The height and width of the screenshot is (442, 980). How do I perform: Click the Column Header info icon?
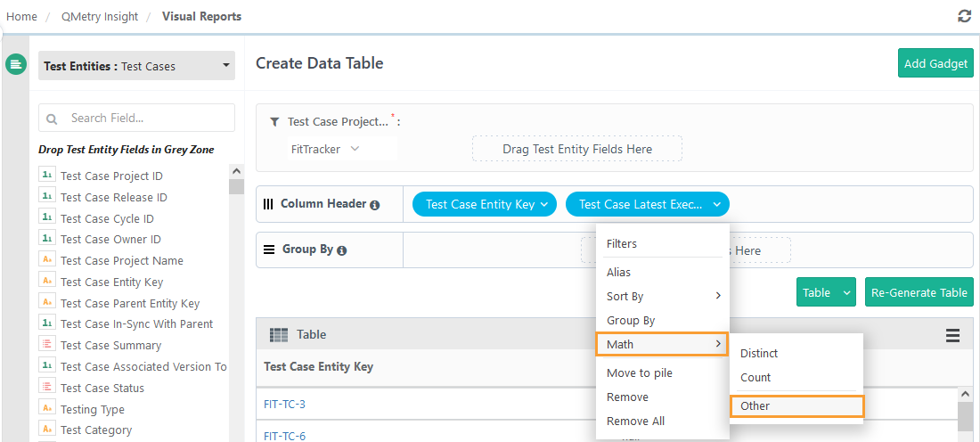coord(375,205)
